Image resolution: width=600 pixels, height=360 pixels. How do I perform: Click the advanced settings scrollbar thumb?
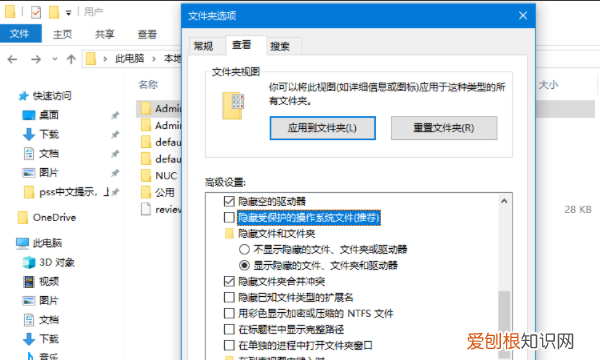(504, 324)
